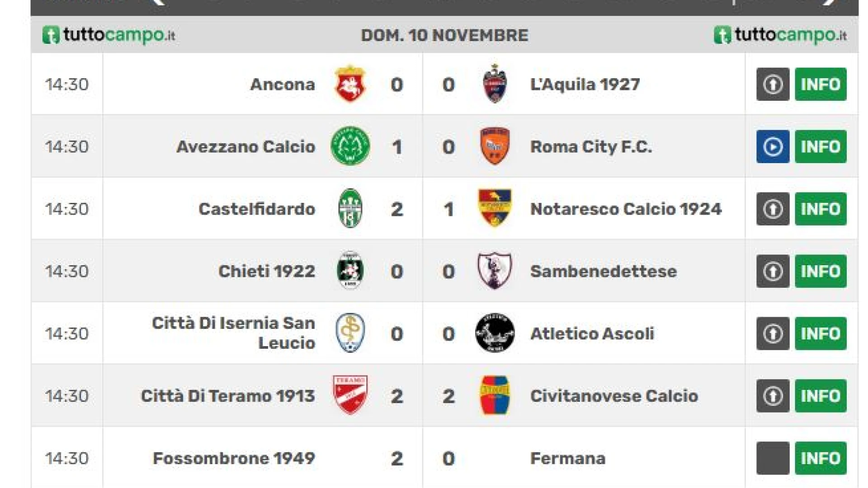Click the Sambenedettese shield crest

coord(495,271)
